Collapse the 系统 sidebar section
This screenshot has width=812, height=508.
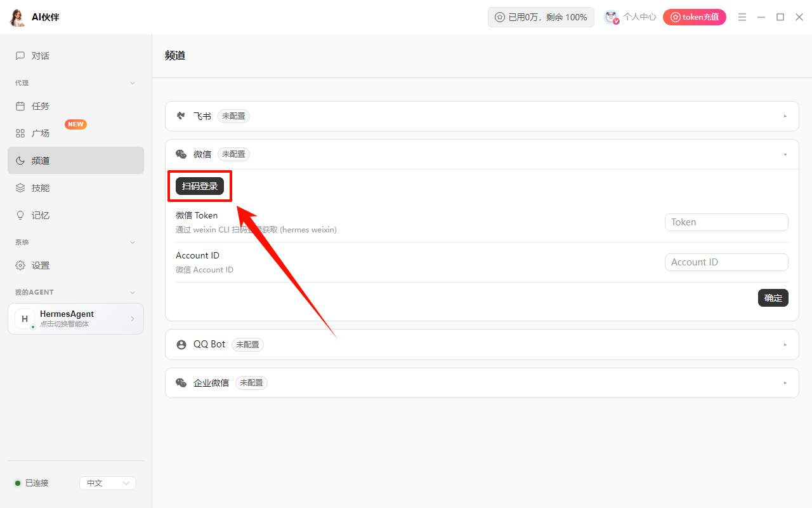(x=133, y=243)
